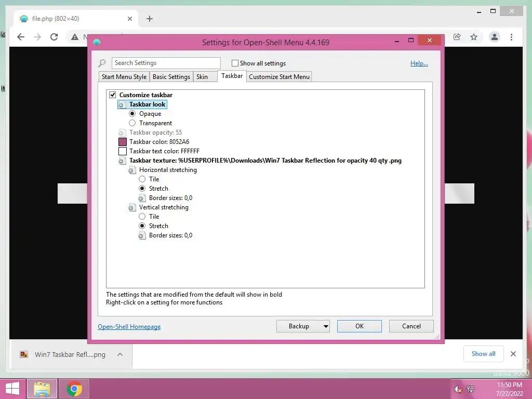Choose Tile under Horizontal stretching
532x399 pixels.
(142, 179)
